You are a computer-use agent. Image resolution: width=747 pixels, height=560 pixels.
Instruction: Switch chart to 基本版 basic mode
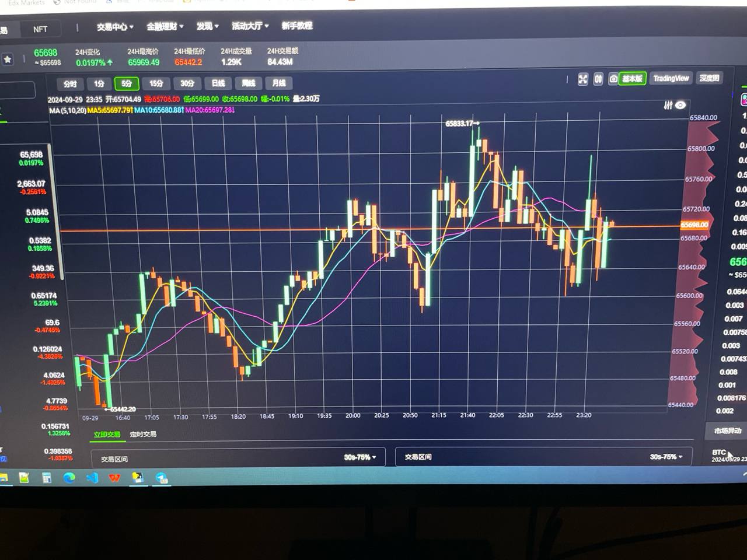pyautogui.click(x=632, y=79)
